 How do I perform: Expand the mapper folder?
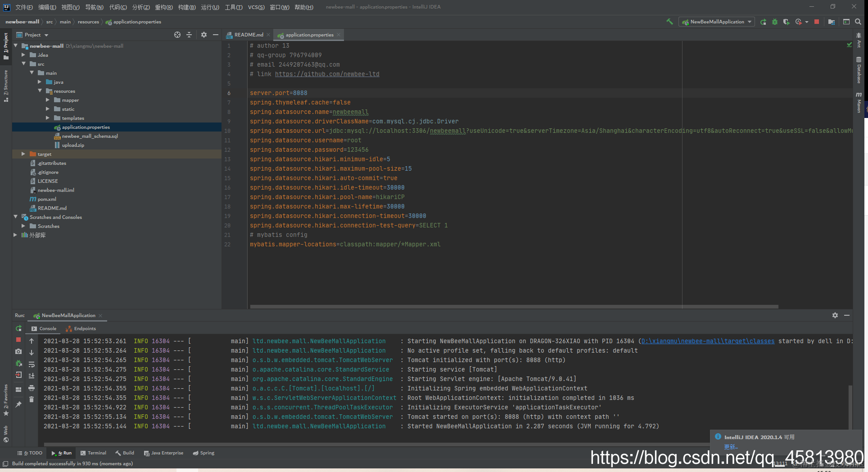pyautogui.click(x=48, y=100)
